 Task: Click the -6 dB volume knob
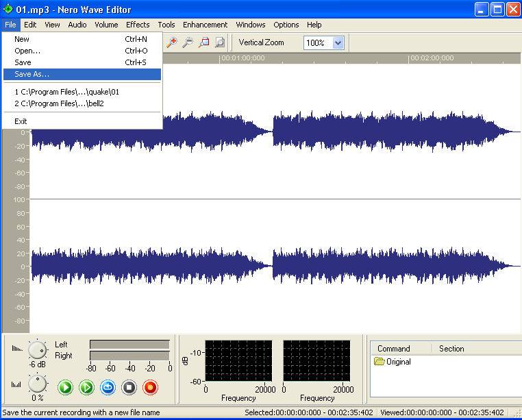(37, 350)
